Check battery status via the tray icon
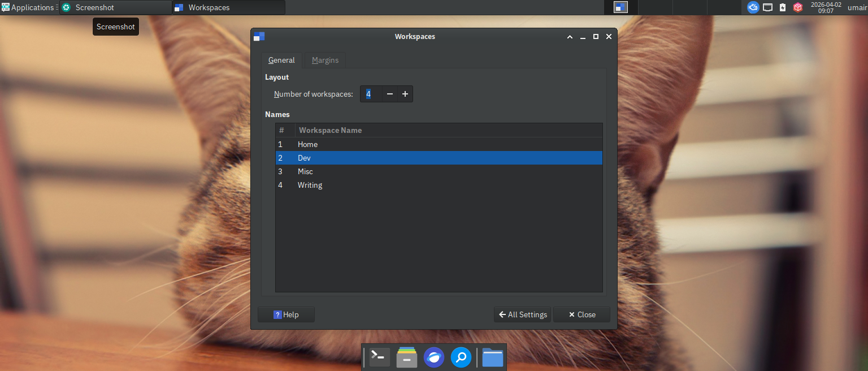The height and width of the screenshot is (371, 868). (x=782, y=7)
